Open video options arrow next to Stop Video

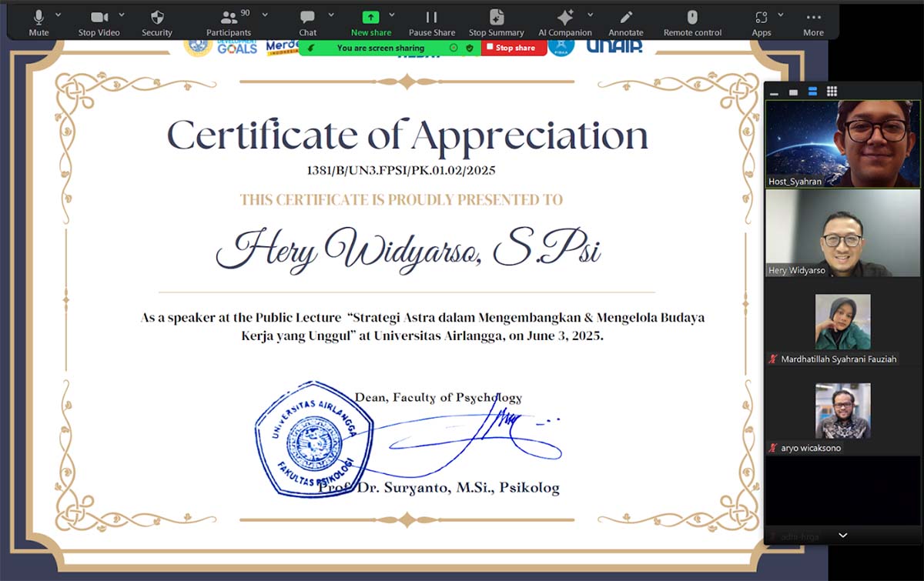122,15
